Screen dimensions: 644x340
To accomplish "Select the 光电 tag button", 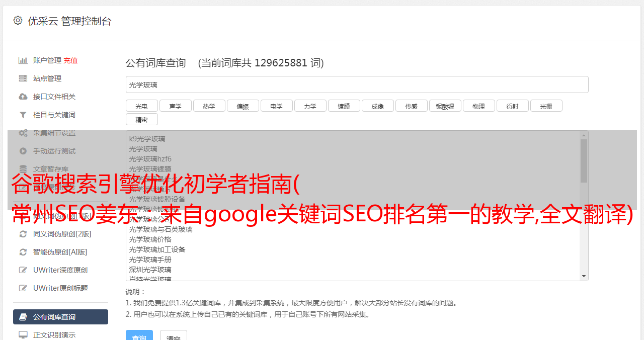I will [x=141, y=106].
